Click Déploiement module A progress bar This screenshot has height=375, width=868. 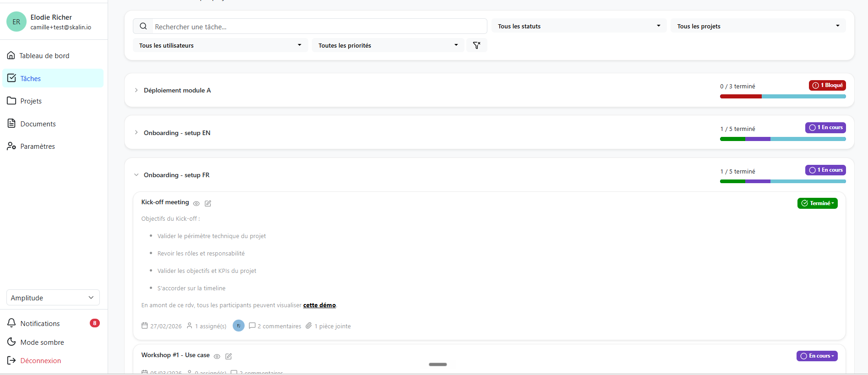pos(783,97)
